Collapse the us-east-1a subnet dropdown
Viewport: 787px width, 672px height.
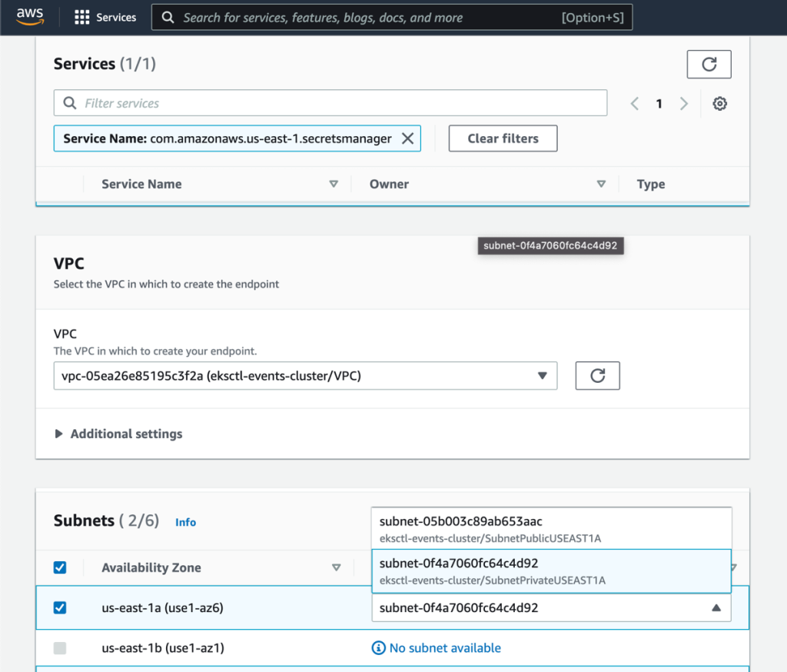click(x=716, y=607)
